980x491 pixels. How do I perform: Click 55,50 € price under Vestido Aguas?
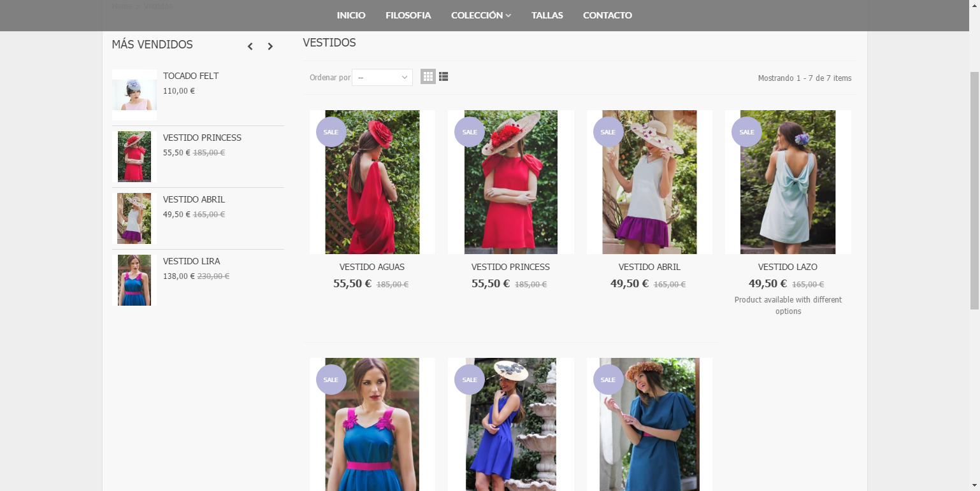[352, 283]
